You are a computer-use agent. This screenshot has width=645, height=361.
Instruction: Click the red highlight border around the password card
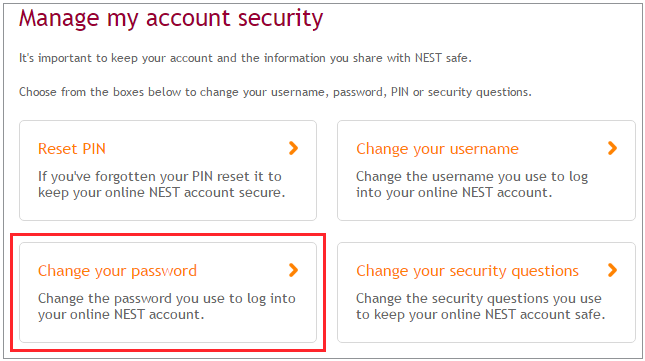[168, 236]
